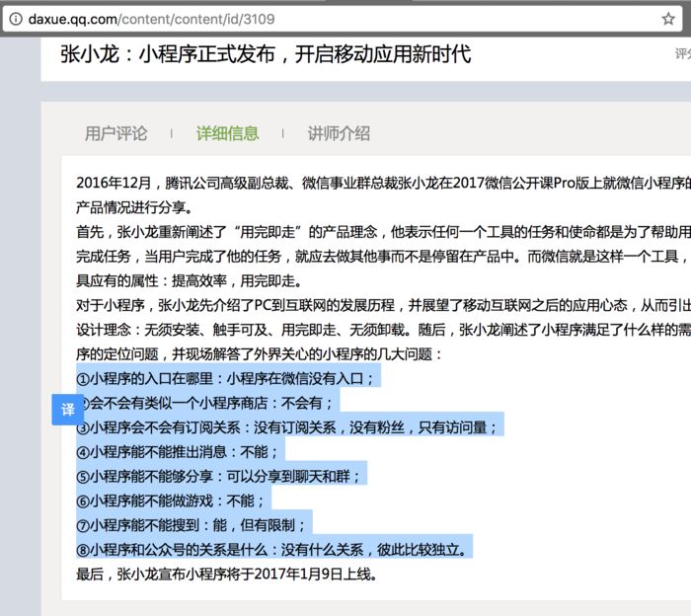
Task: Click the line beginning 首先，张小龙重新阐述了
Action: coord(383,232)
